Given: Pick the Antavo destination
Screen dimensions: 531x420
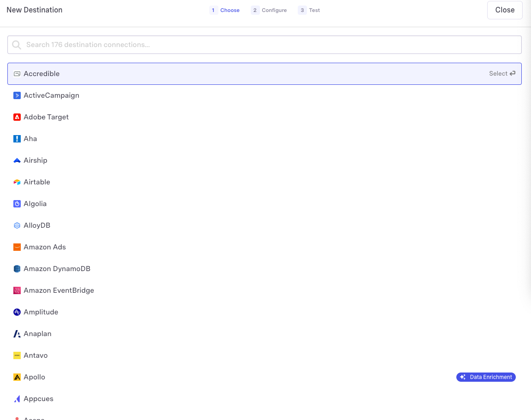Looking at the screenshot, I should 265,355.
